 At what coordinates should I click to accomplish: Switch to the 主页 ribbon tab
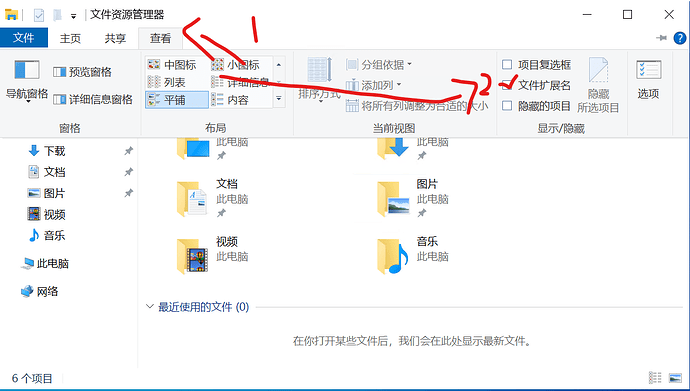pyautogui.click(x=70, y=39)
